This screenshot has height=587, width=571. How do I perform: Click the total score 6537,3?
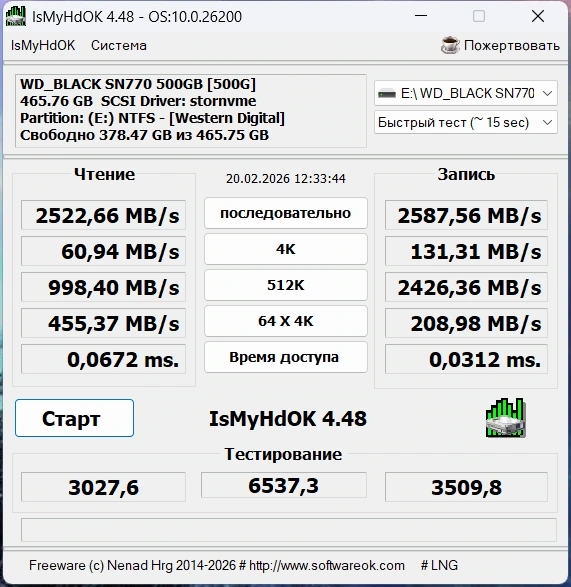[x=284, y=485]
